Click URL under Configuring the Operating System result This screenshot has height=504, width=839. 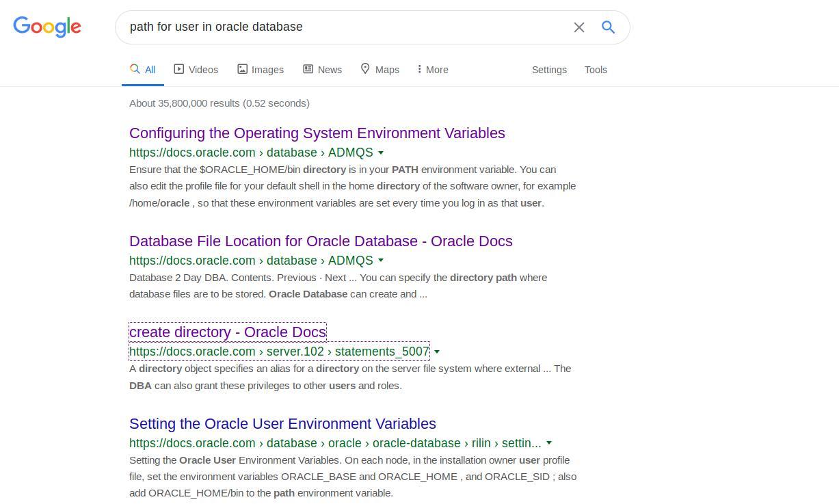tap(251, 152)
